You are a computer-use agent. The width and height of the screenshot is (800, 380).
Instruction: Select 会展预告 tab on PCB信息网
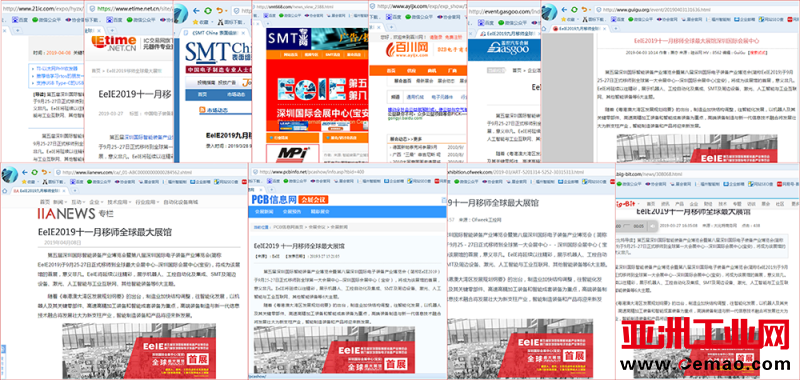tap(291, 212)
